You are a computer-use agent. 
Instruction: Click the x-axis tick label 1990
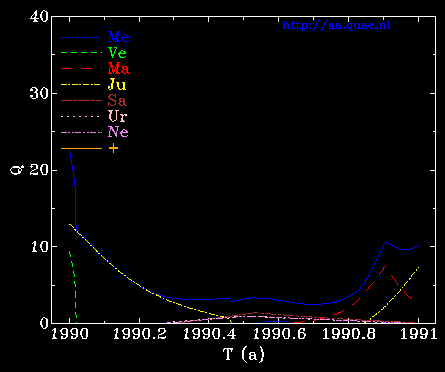[70, 334]
